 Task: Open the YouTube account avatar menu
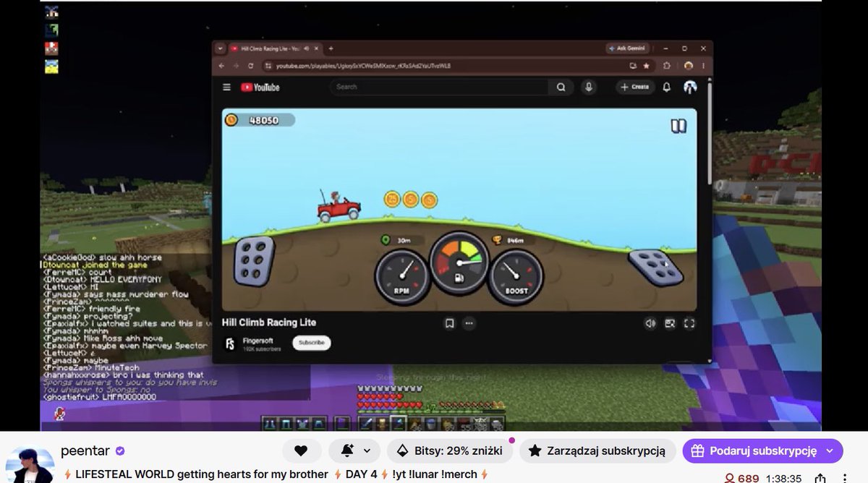click(690, 87)
